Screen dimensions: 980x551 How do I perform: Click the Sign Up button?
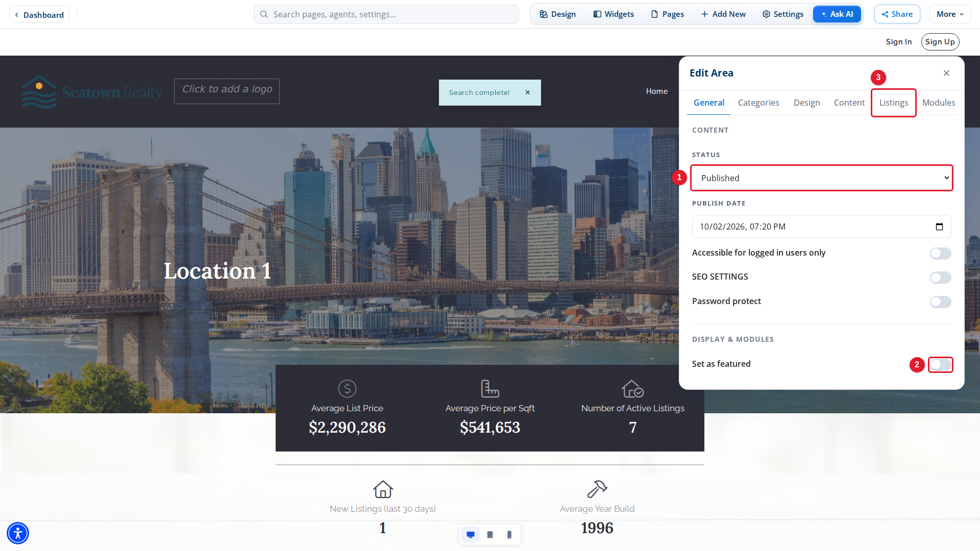coord(940,42)
